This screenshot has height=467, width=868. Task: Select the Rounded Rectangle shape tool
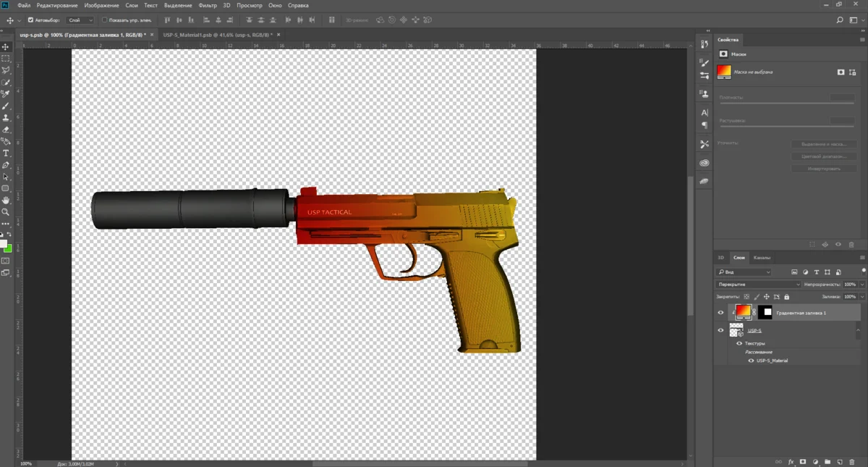(6, 188)
